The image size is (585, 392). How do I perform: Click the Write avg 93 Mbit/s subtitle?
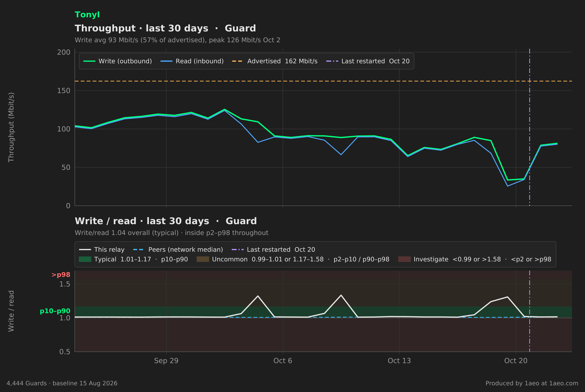click(x=177, y=40)
